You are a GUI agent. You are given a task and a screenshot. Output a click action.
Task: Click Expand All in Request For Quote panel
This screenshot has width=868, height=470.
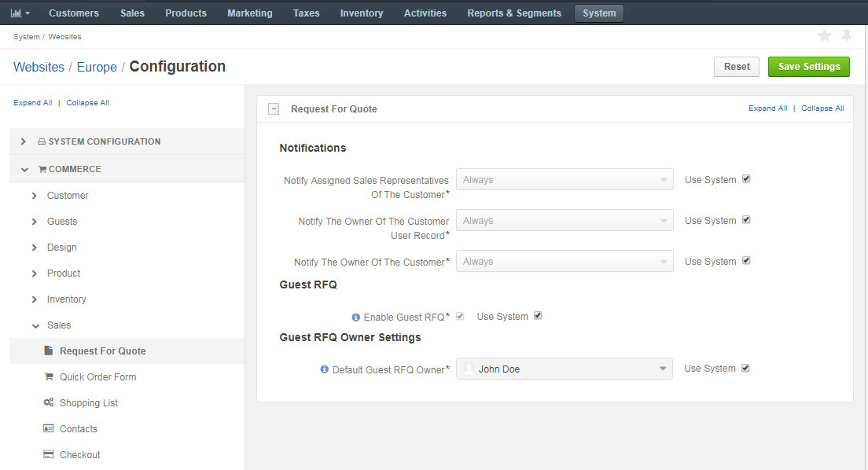click(768, 108)
